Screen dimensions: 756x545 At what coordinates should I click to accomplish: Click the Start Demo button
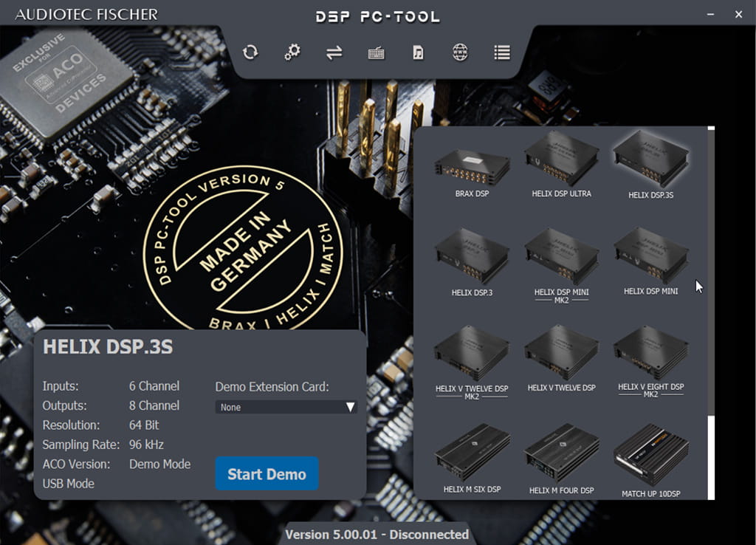[267, 473]
